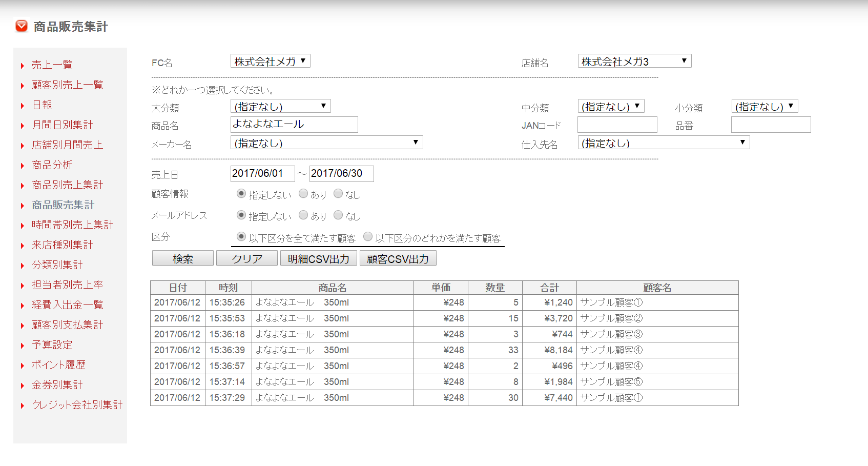Click the 品番 input field
The width and height of the screenshot is (868, 466).
tap(771, 125)
